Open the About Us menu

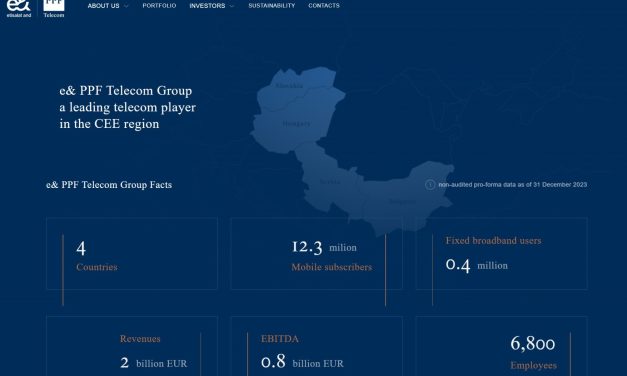pos(104,6)
